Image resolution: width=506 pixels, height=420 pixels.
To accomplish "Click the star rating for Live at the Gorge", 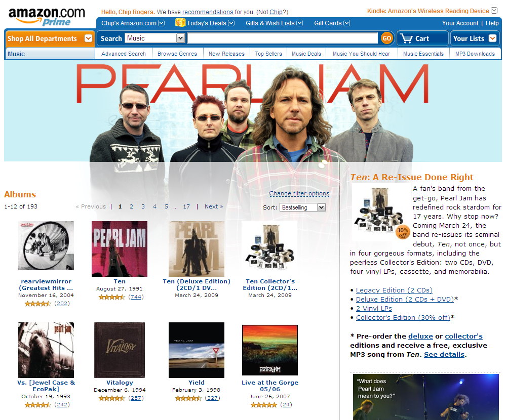I will (x=264, y=404).
